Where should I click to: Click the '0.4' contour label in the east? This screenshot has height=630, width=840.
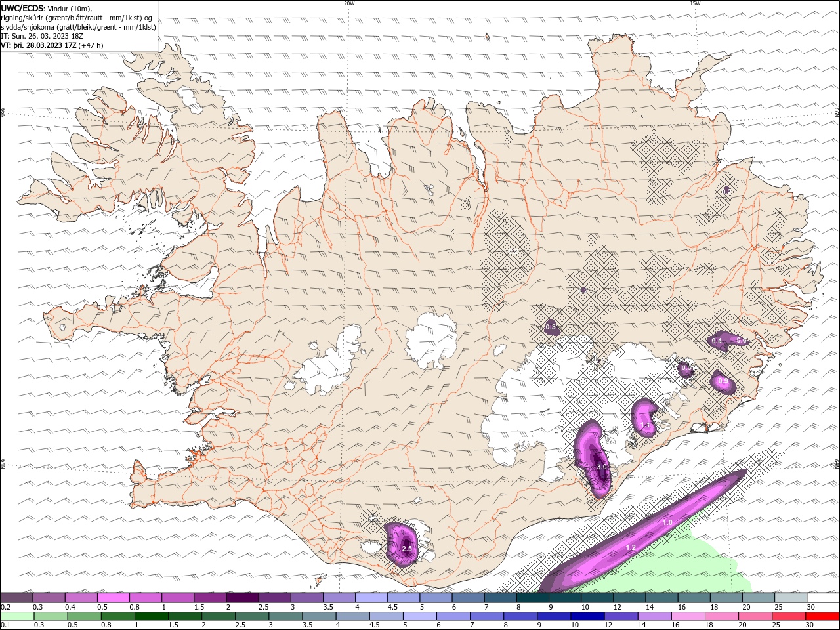coord(717,341)
